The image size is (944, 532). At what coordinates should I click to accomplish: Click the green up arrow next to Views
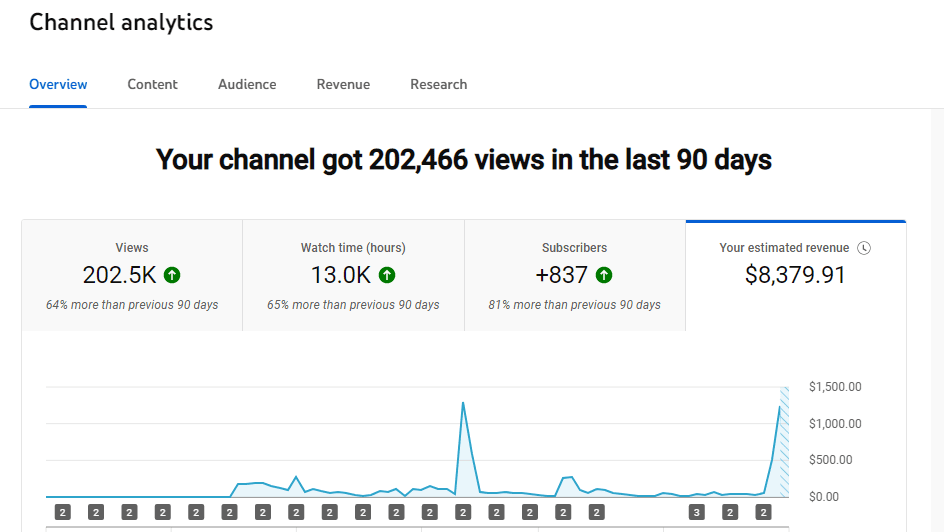pos(172,275)
